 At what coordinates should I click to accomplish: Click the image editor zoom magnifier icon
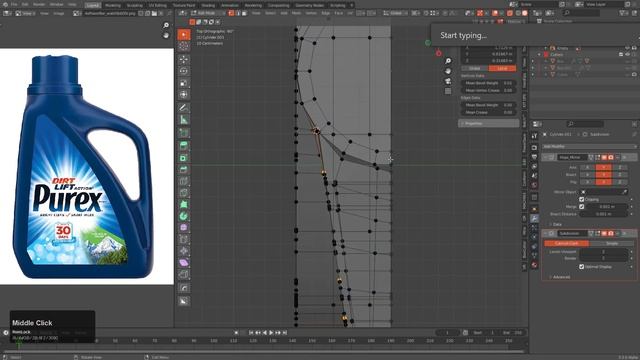[166, 25]
